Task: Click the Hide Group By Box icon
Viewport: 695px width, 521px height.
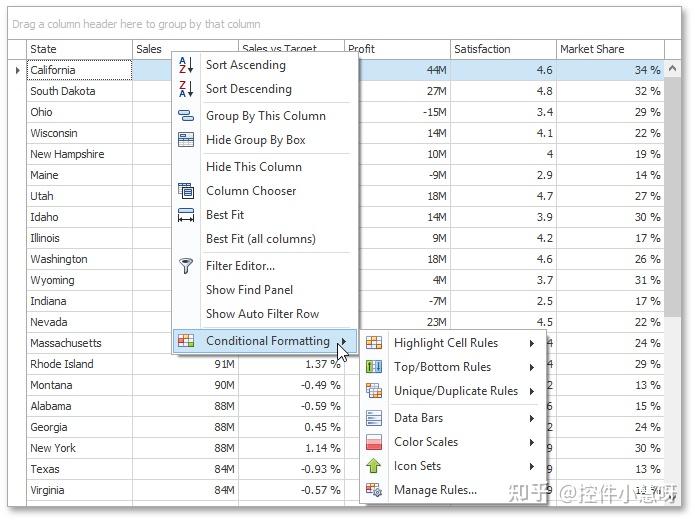Action: point(186,140)
